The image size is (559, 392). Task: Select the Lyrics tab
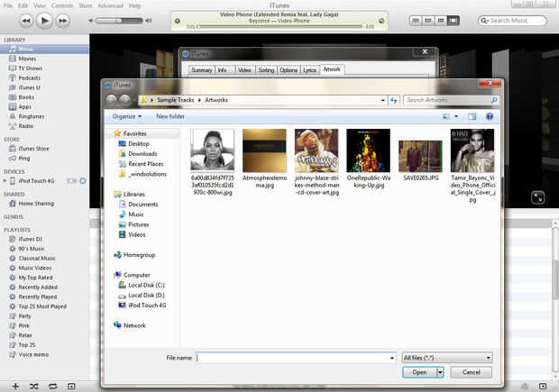click(309, 70)
